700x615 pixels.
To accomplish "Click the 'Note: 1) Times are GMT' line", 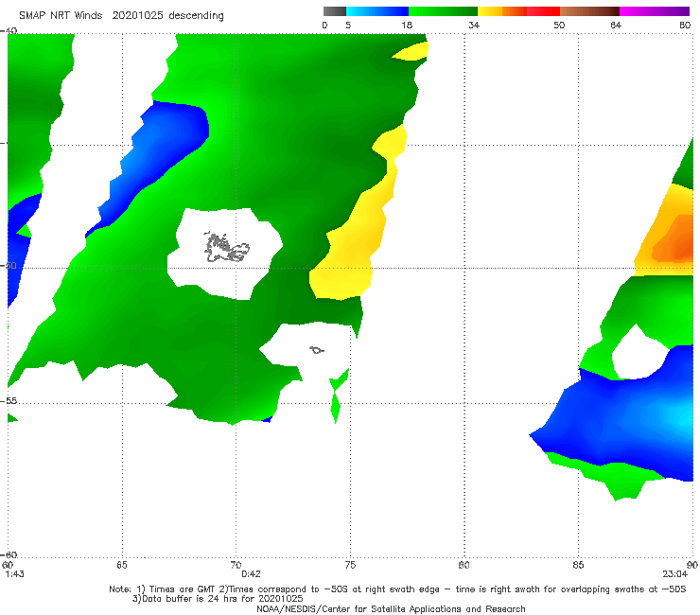I will 397,589.
